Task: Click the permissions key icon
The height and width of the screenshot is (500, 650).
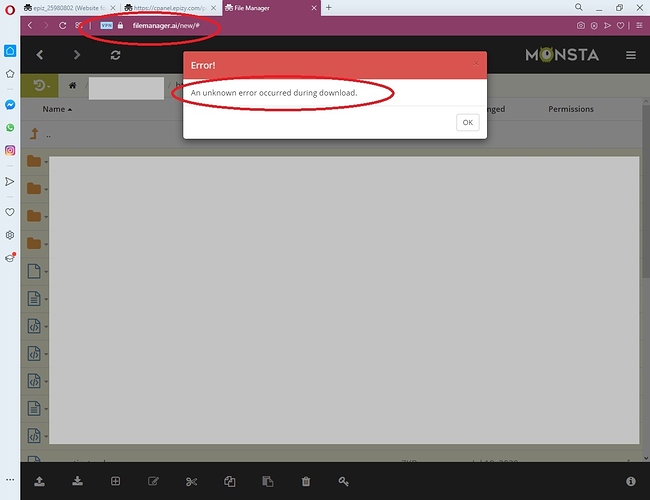Action: tap(344, 481)
